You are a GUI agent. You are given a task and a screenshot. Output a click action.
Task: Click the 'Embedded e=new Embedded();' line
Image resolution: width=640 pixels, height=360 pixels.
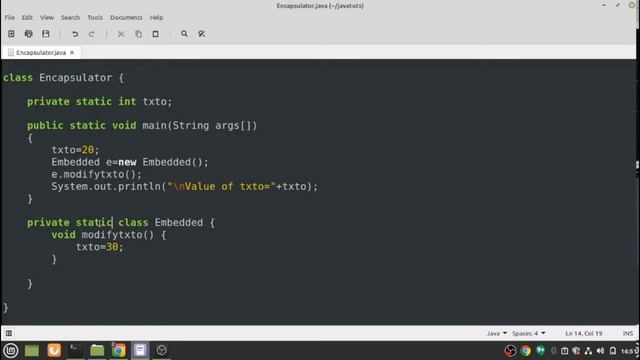pyautogui.click(x=130, y=162)
